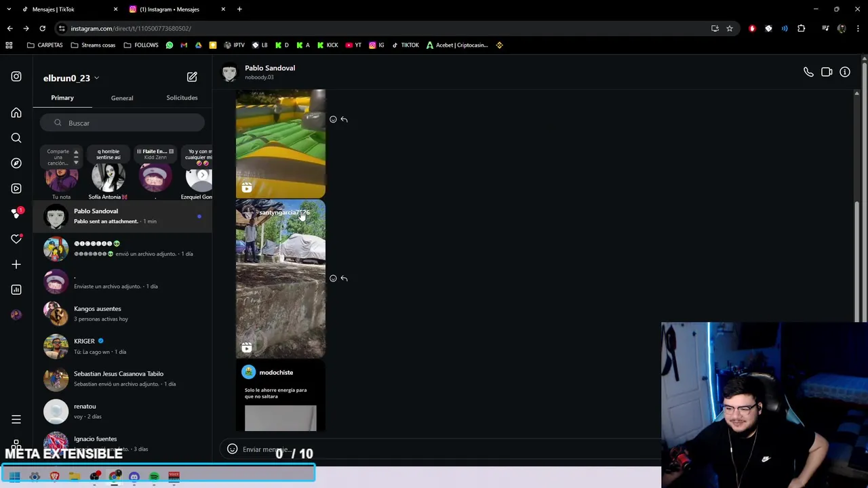Expand the elbrun0_23 account switcher
Viewport: 868px width, 488px height.
[x=71, y=78]
